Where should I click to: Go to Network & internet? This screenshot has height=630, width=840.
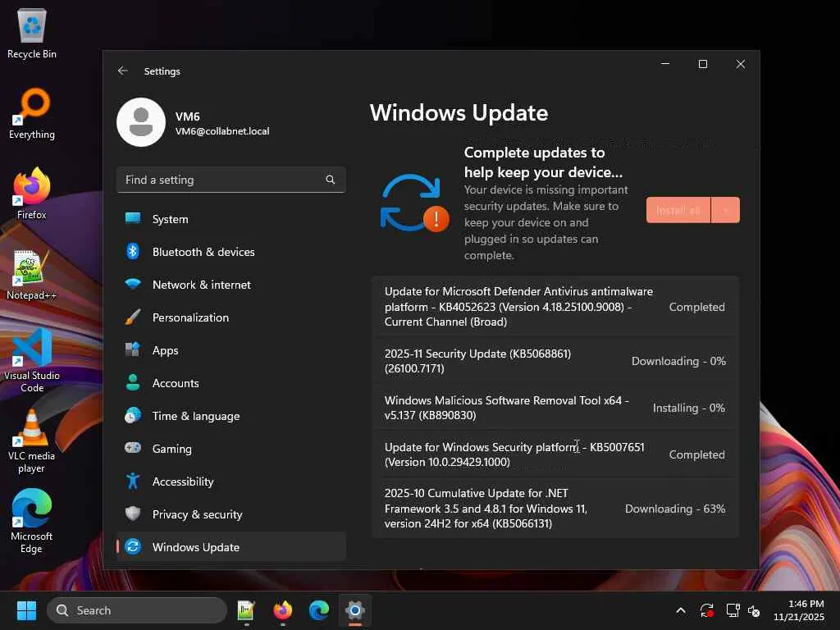(231, 285)
